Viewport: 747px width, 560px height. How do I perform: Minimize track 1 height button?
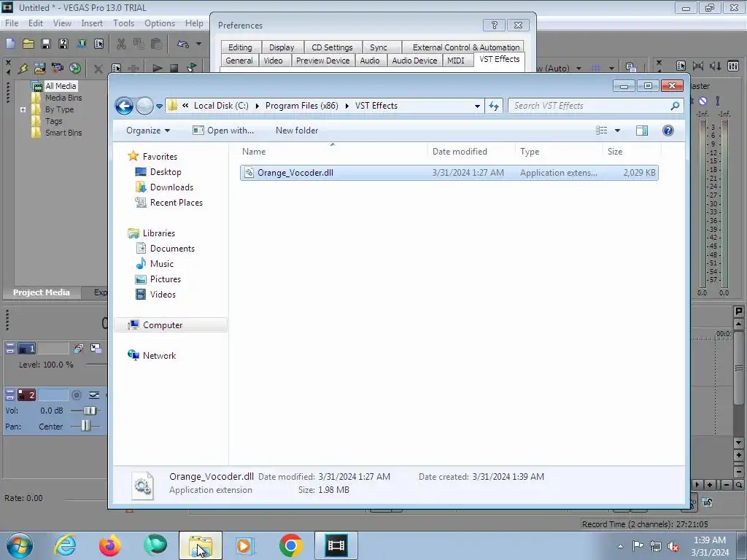pos(10,346)
